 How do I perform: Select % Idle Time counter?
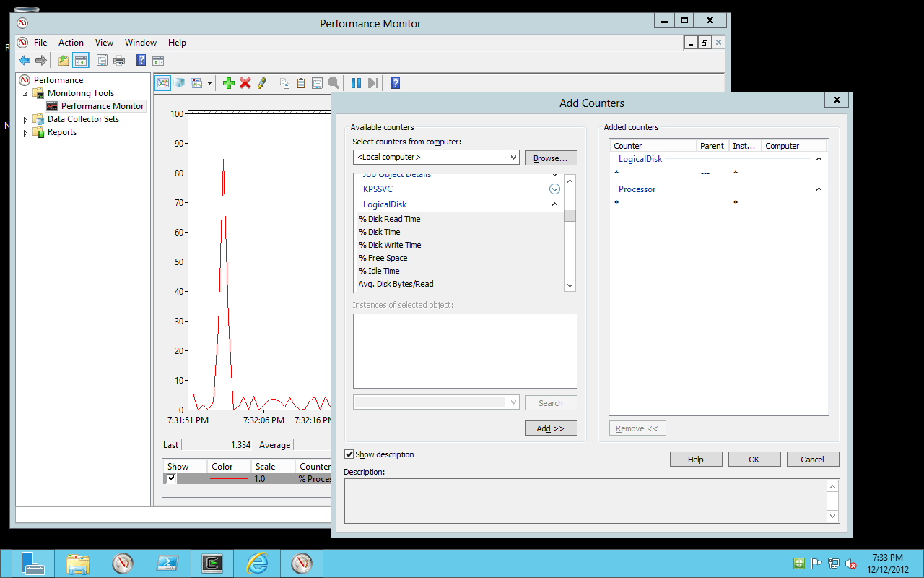[459, 271]
